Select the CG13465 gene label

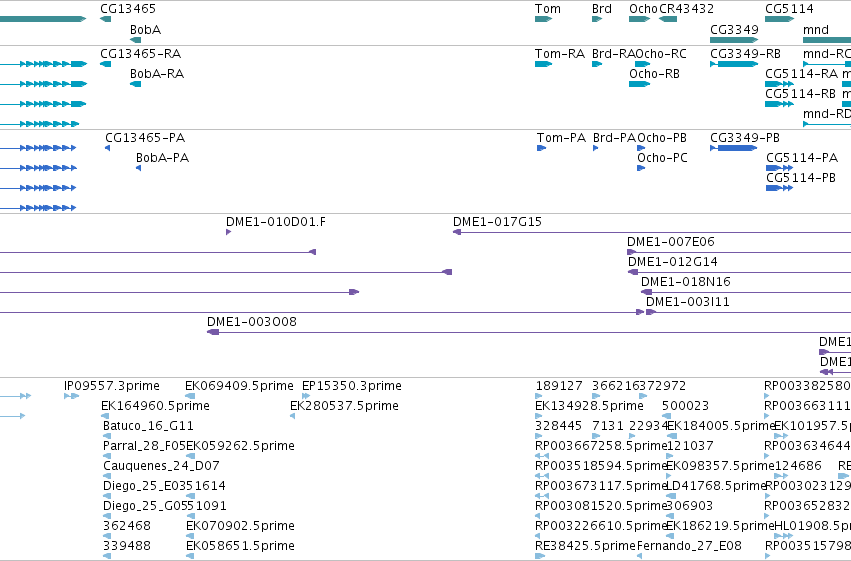(x=128, y=9)
